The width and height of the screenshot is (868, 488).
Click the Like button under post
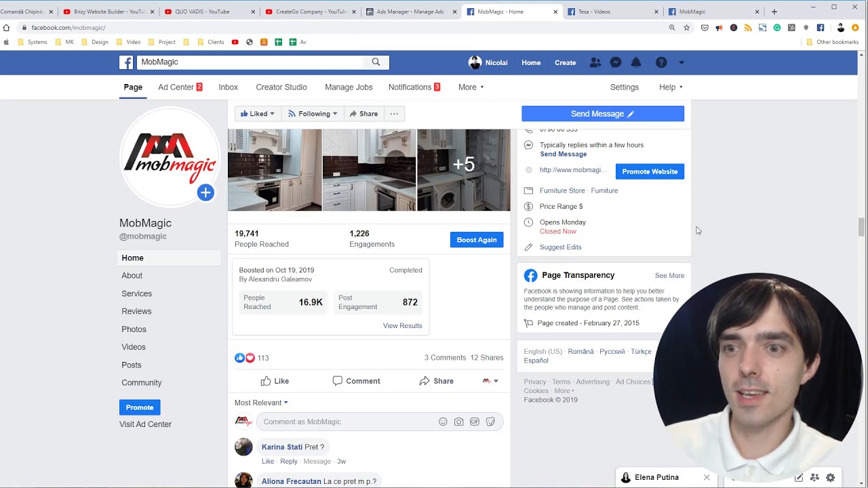point(275,381)
